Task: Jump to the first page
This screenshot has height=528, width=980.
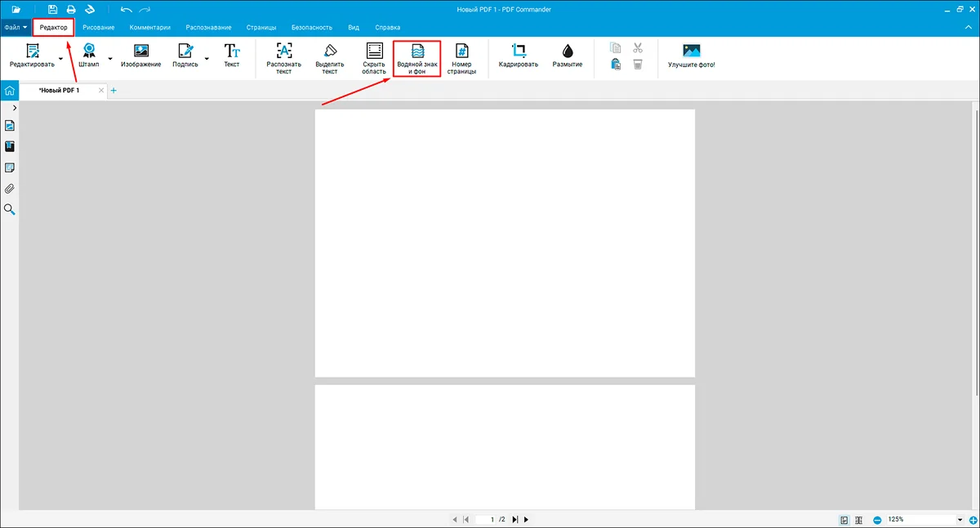Action: (x=465, y=520)
